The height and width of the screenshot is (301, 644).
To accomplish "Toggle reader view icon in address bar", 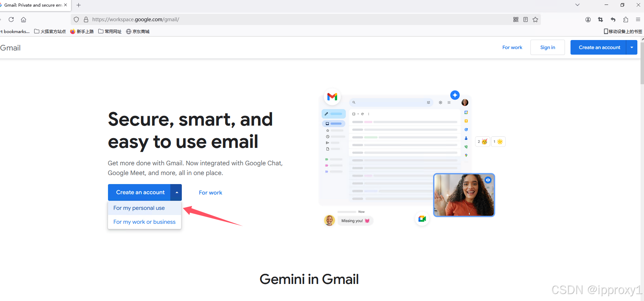I will 526,19.
